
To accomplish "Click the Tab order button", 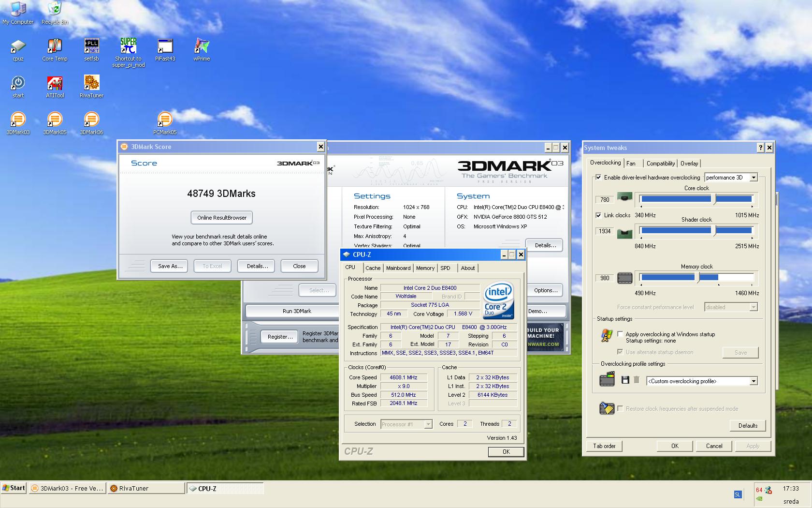I will pyautogui.click(x=604, y=446).
